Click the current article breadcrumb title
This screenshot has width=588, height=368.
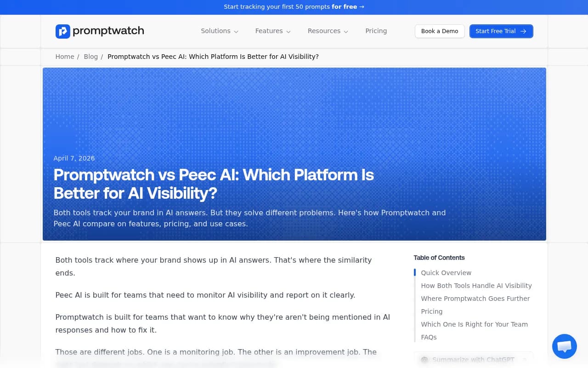[x=213, y=57]
